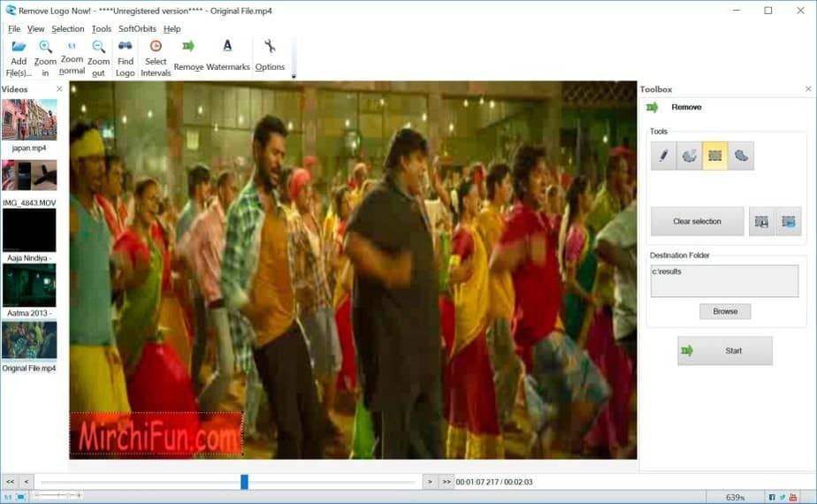Click the Add File(s) toolbar icon

pos(19,47)
